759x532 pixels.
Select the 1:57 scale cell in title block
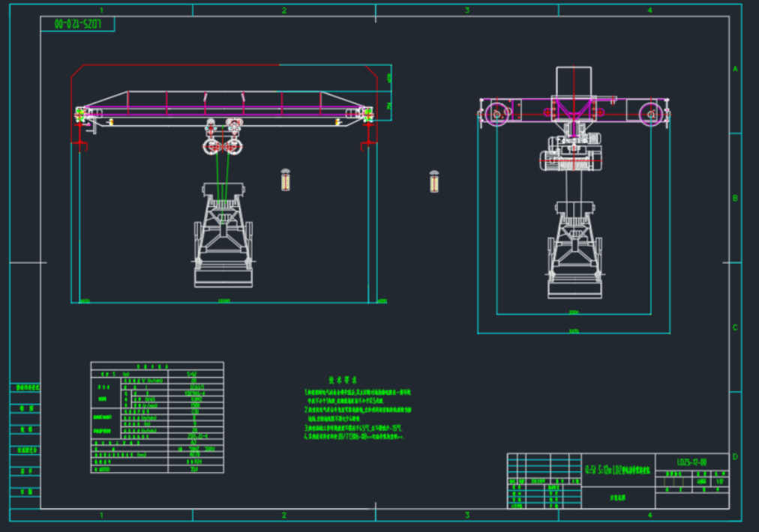[720, 482]
